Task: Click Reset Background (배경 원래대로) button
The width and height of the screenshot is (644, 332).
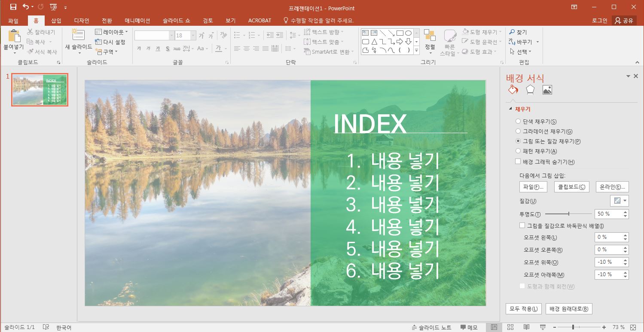Action: click(569, 309)
